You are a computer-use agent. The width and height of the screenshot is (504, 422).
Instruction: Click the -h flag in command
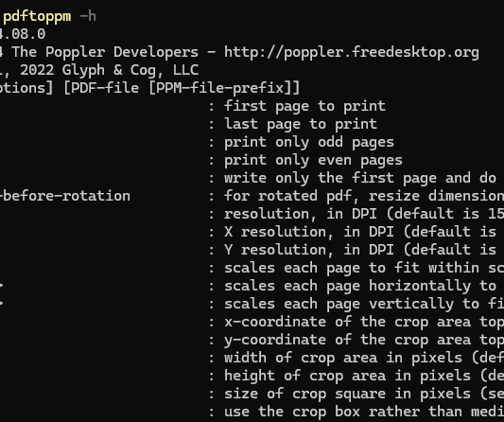[x=87, y=16]
